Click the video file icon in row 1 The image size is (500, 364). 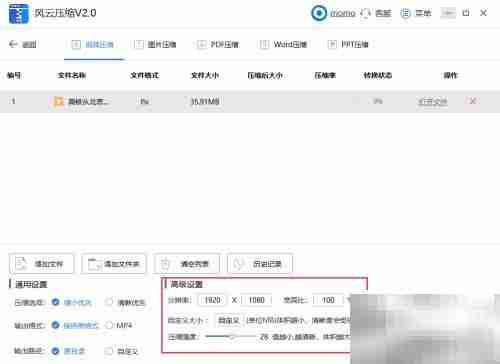(x=59, y=101)
